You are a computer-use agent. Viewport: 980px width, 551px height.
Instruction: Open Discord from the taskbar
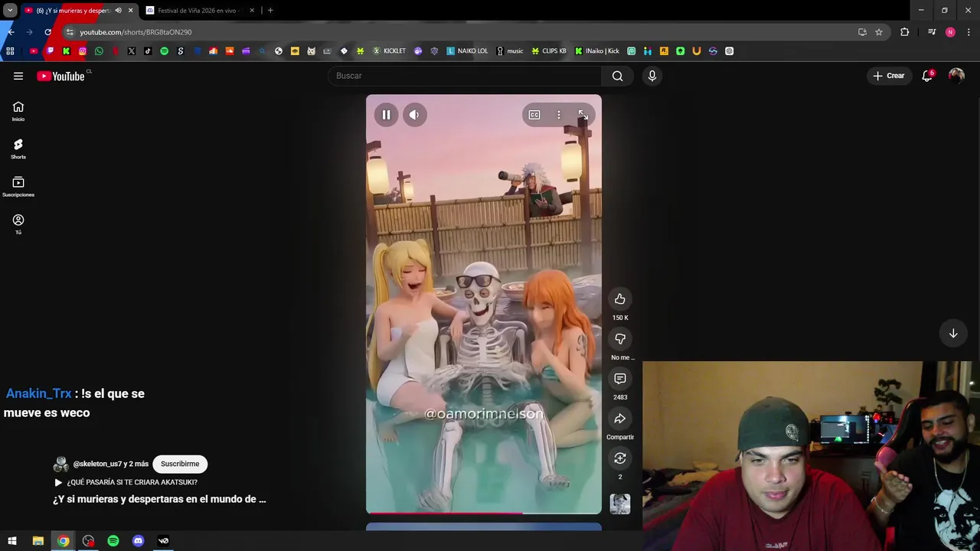pyautogui.click(x=138, y=541)
